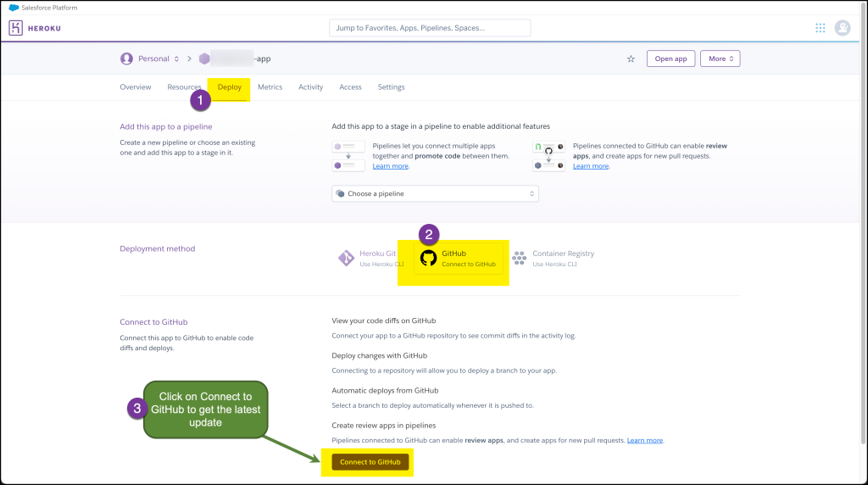Favorite the app with the star icon
Viewport: 868px width, 485px height.
tap(631, 59)
